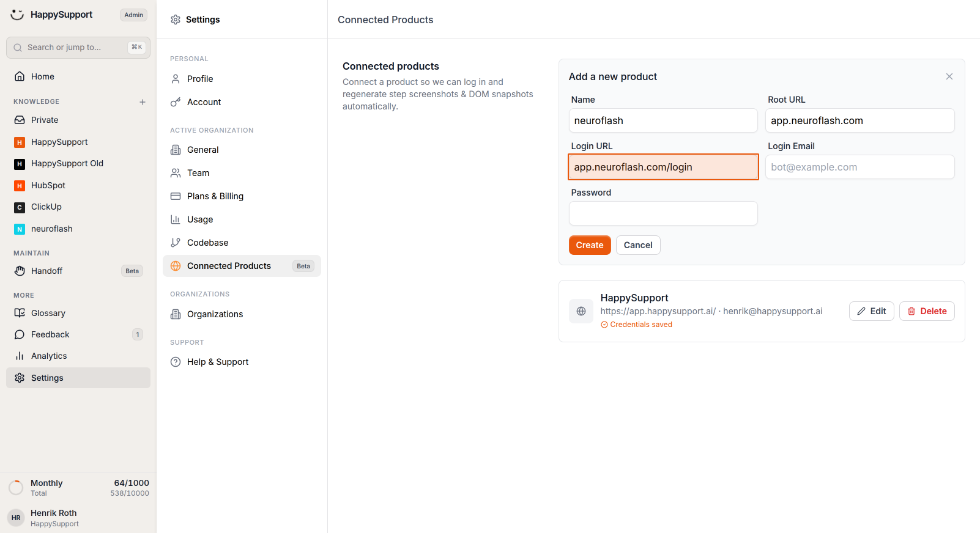The width and height of the screenshot is (980, 533).
Task: Click the Analytics bar chart icon
Action: (20, 356)
